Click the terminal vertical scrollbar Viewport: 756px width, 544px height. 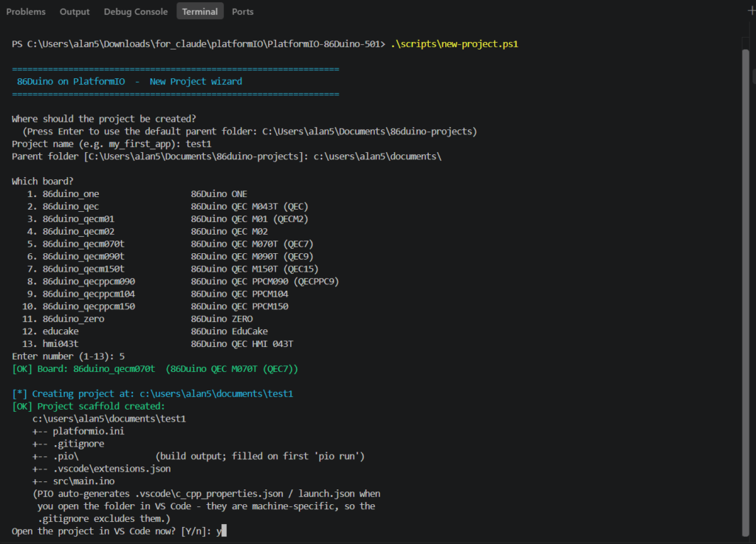tap(746, 292)
